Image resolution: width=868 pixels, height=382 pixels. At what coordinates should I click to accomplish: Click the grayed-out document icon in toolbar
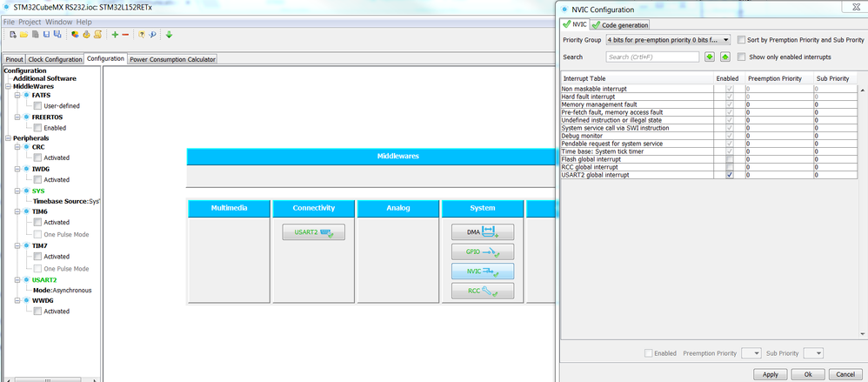pos(36,34)
